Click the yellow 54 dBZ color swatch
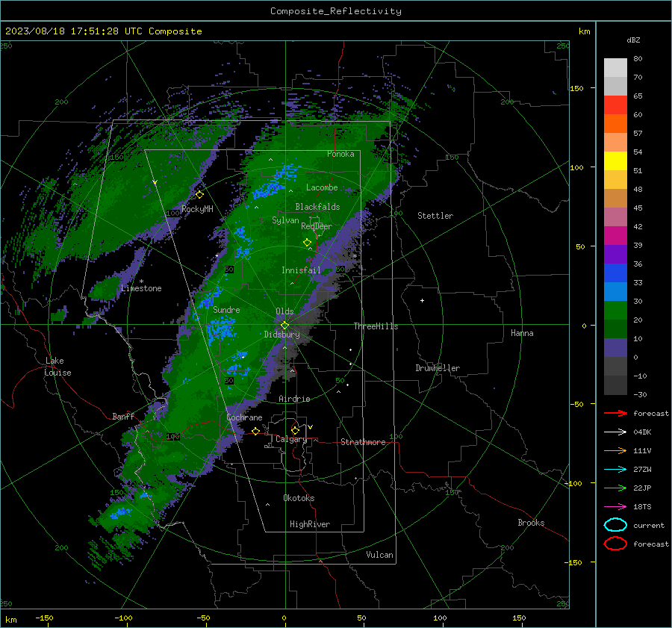 (x=615, y=161)
